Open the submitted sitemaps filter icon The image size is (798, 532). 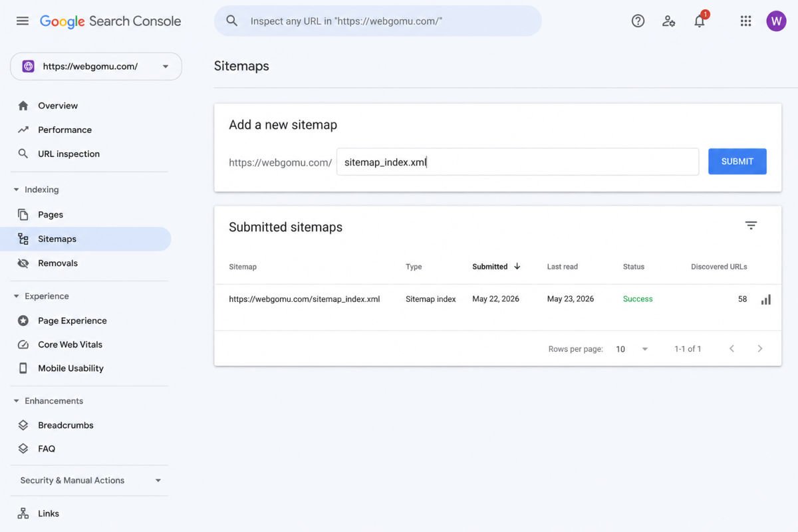[x=751, y=225]
